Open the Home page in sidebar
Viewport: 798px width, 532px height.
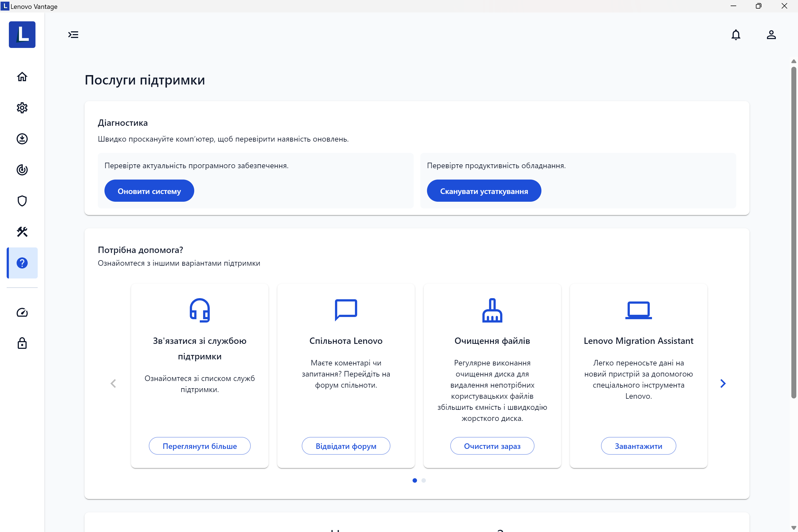(22, 77)
